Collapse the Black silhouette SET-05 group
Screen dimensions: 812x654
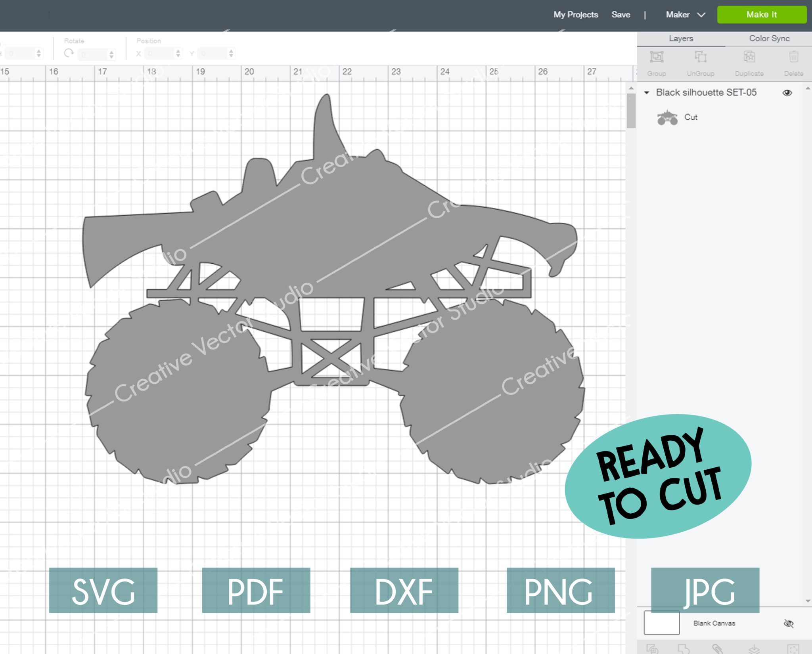(x=647, y=93)
